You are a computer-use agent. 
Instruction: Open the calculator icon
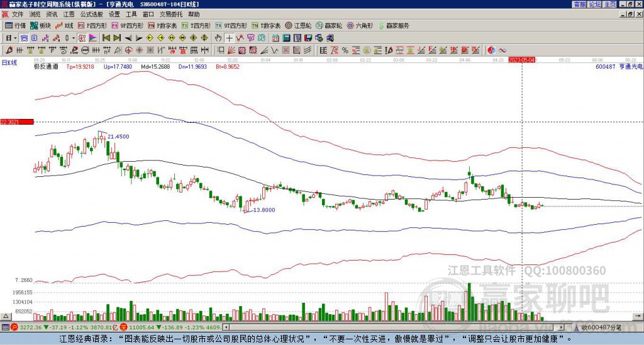286,38
